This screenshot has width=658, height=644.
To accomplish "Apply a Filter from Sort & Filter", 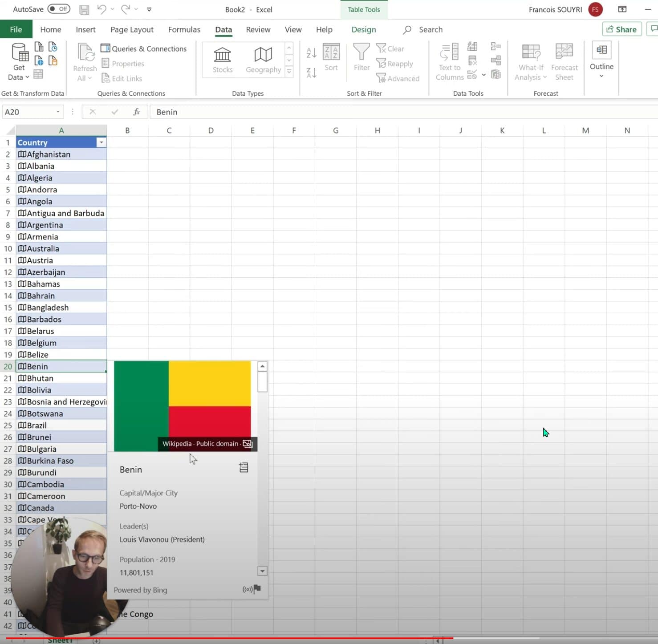I will [x=361, y=58].
